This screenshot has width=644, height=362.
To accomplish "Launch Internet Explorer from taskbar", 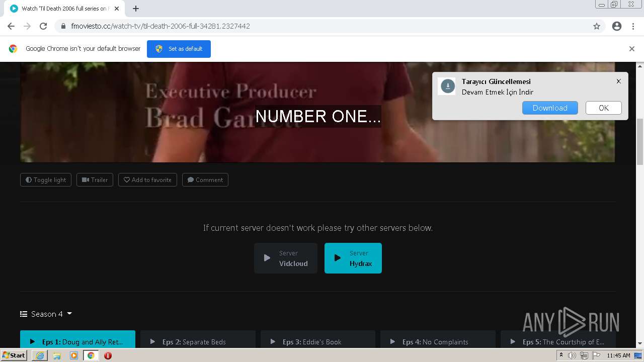I will tap(40, 355).
